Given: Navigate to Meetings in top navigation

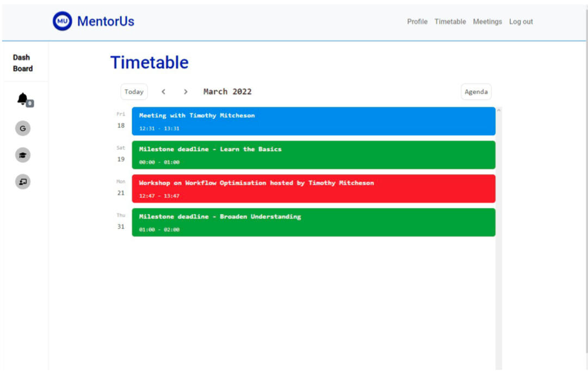Looking at the screenshot, I should pos(487,22).
